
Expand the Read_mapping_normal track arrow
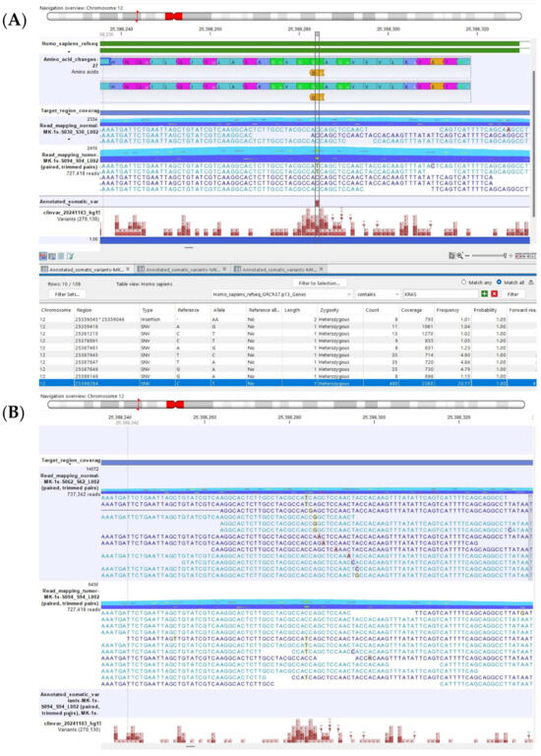coord(69,140)
